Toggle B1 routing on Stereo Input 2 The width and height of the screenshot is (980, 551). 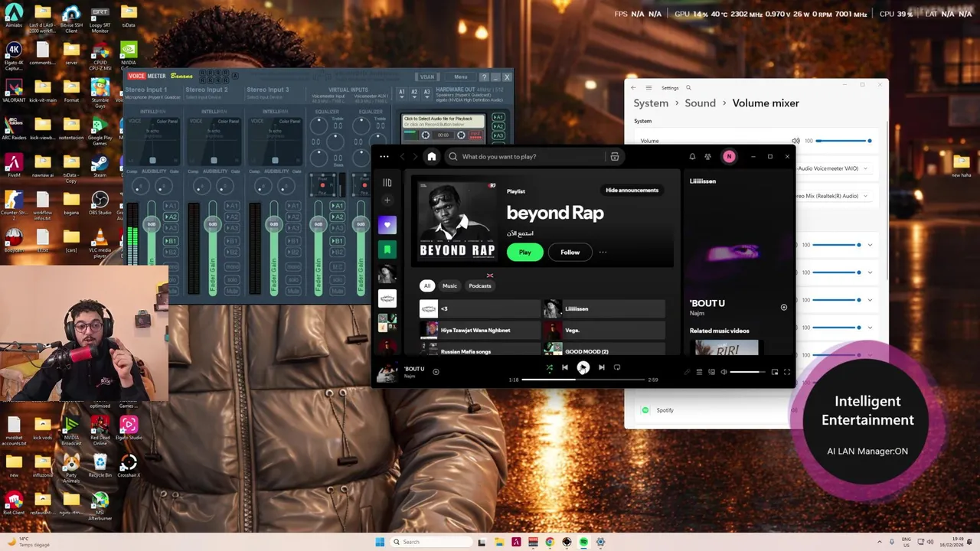coord(231,241)
